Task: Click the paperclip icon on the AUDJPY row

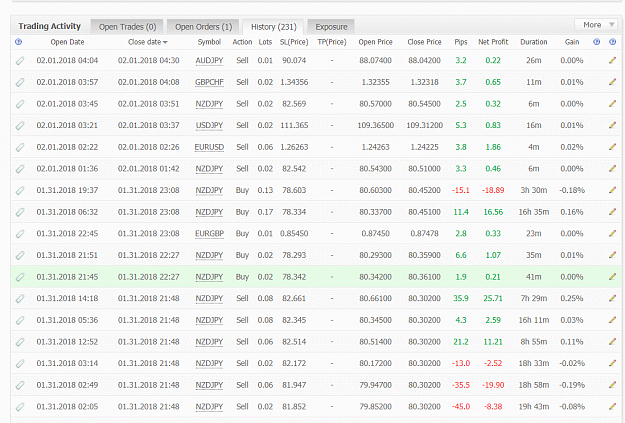Action: coord(20,61)
